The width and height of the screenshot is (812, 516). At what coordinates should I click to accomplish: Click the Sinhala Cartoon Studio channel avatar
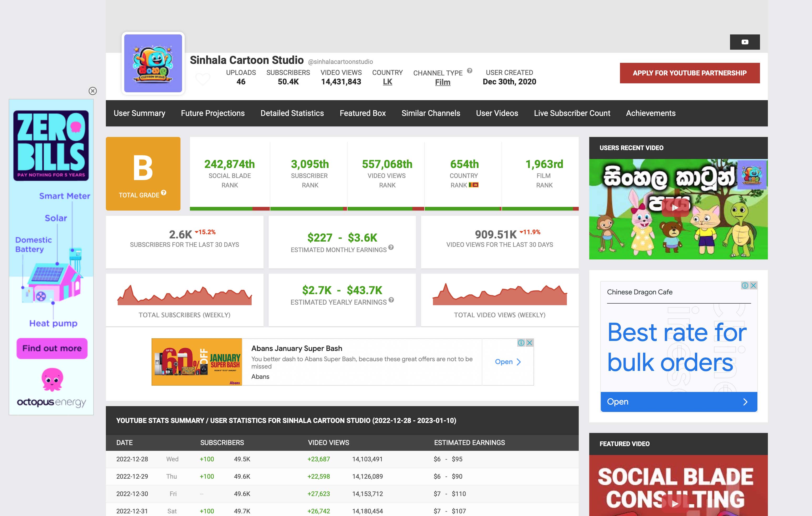tap(153, 63)
